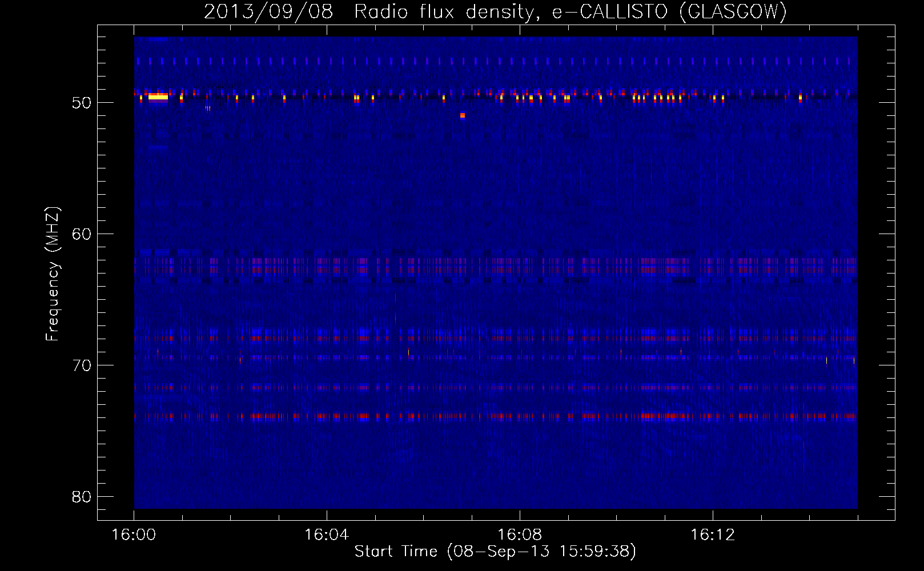The image size is (924, 571).
Task: Click the time tick label '16:12'
Action: click(x=713, y=535)
